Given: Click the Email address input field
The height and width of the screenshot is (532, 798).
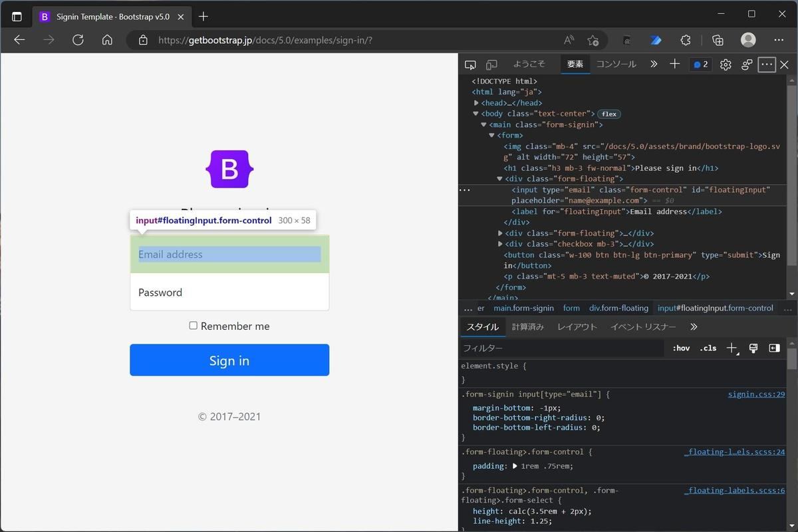Looking at the screenshot, I should click(229, 254).
